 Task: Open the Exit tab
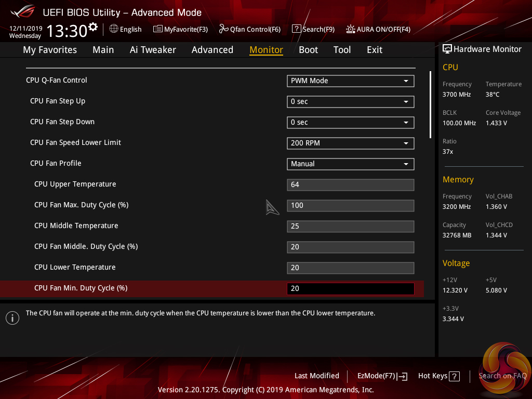tap(375, 50)
